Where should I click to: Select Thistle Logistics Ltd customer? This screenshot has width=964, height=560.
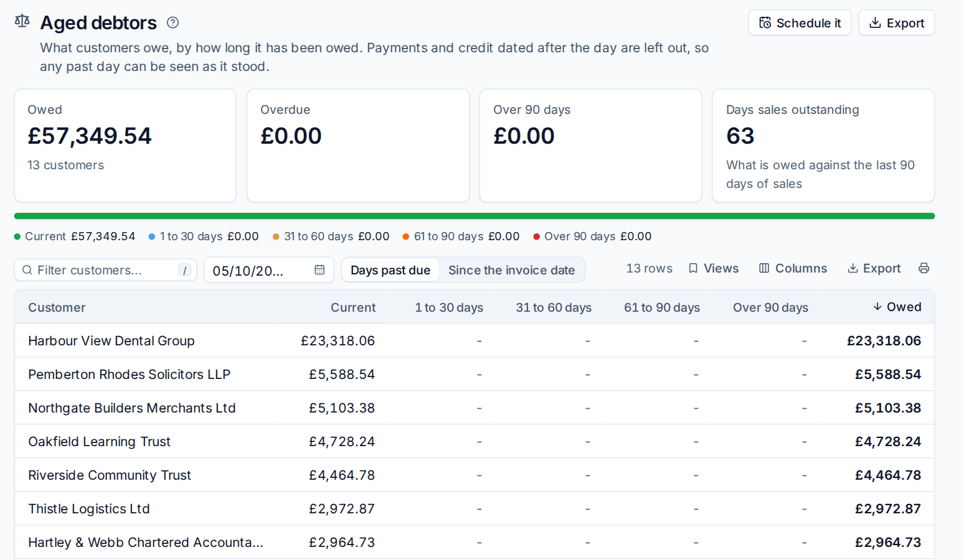pyautogui.click(x=475, y=509)
